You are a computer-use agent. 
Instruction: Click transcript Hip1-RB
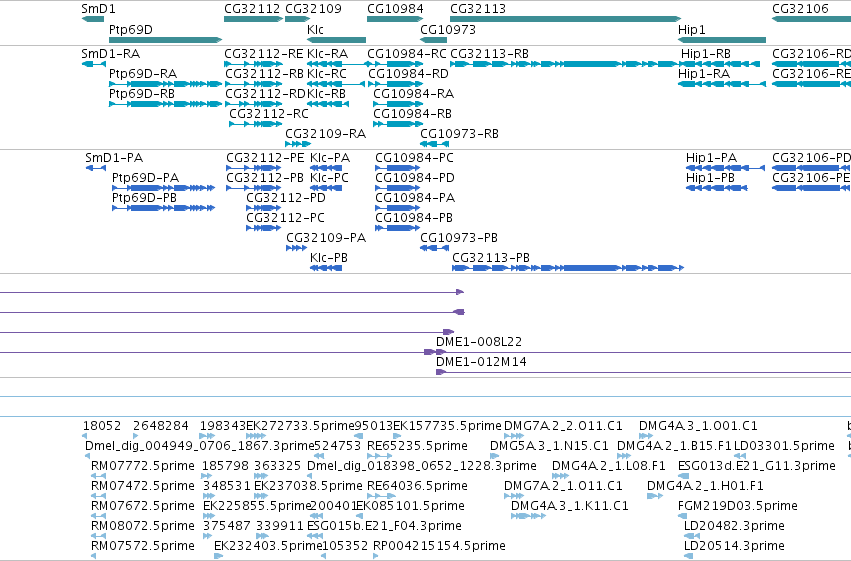[720, 64]
